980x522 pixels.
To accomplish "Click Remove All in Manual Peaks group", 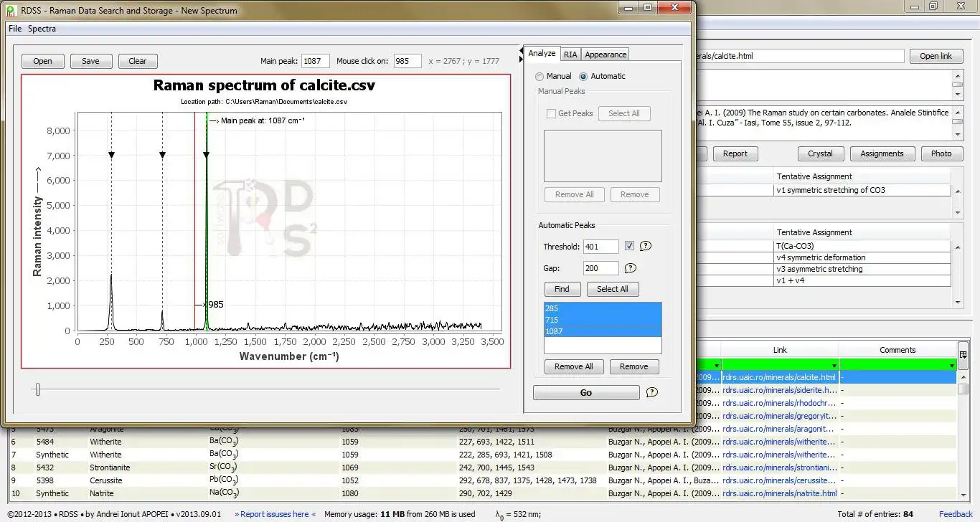I will [x=575, y=194].
